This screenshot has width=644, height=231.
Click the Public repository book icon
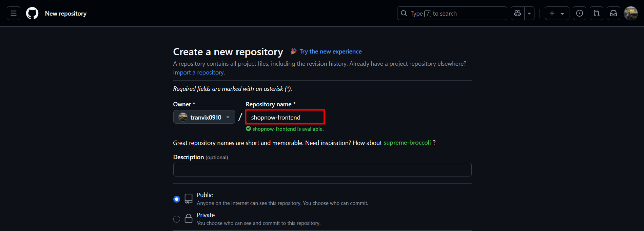(189, 199)
